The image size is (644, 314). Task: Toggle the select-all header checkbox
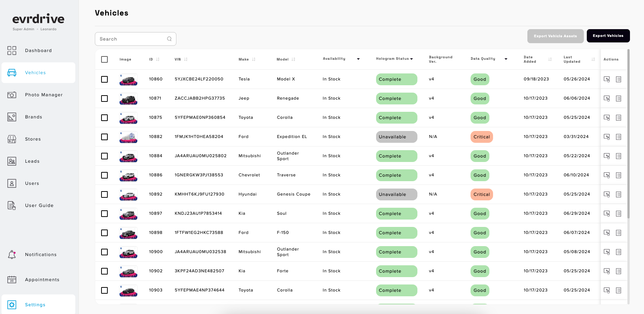tap(104, 59)
